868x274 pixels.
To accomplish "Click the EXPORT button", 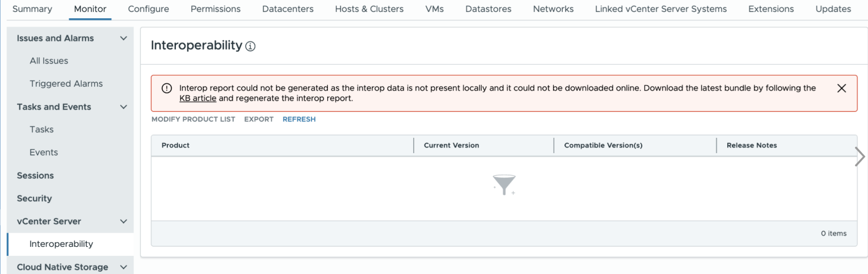I will (x=259, y=119).
